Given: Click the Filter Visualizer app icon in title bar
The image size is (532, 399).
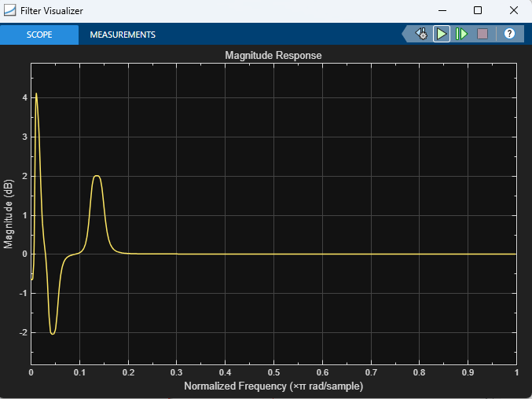Looking at the screenshot, I should point(10,11).
